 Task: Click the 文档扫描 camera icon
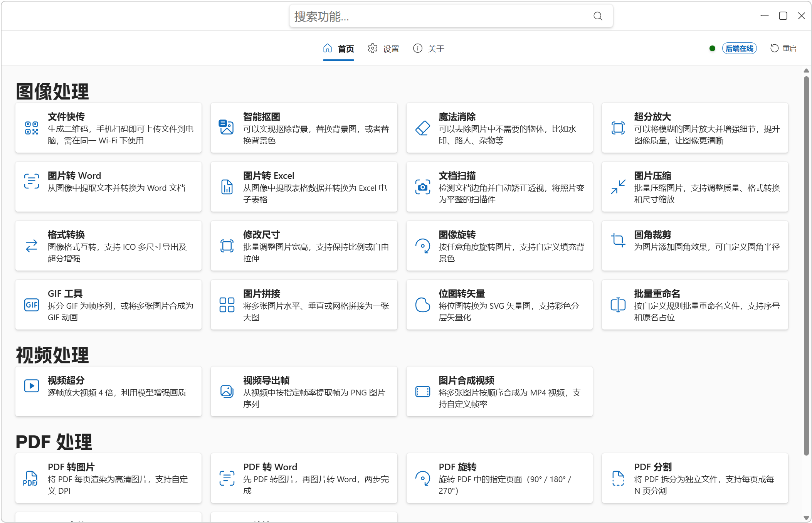coord(422,187)
